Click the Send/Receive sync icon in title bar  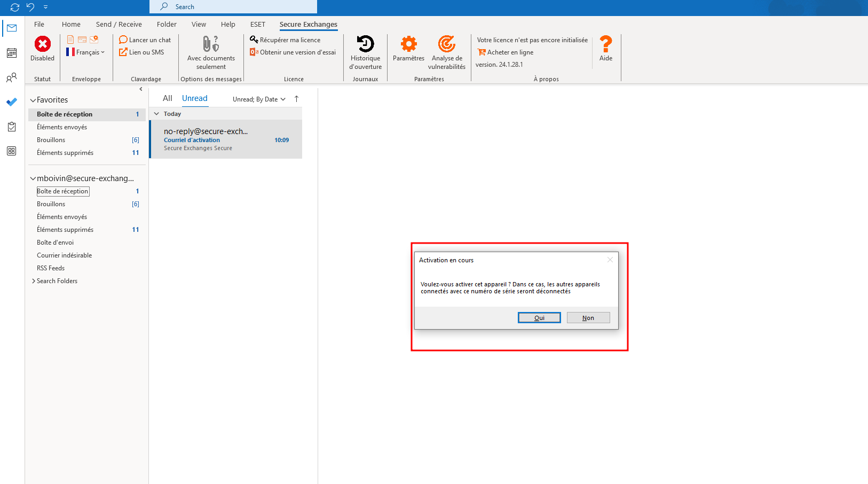[x=15, y=7]
